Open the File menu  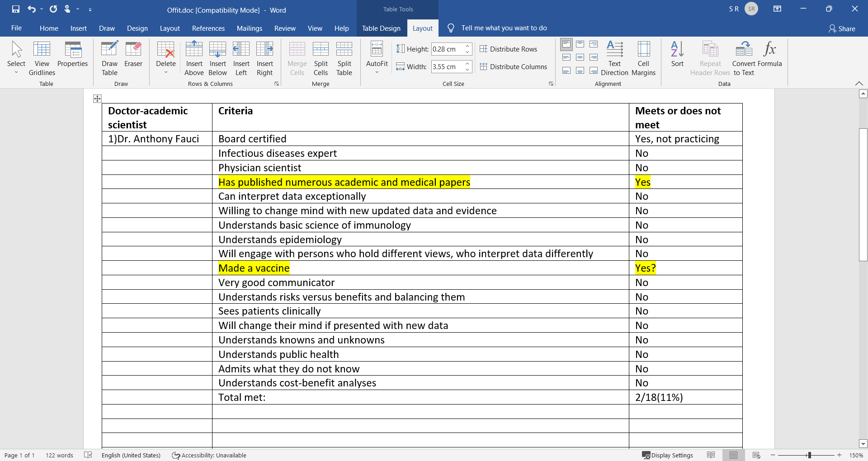click(x=16, y=28)
